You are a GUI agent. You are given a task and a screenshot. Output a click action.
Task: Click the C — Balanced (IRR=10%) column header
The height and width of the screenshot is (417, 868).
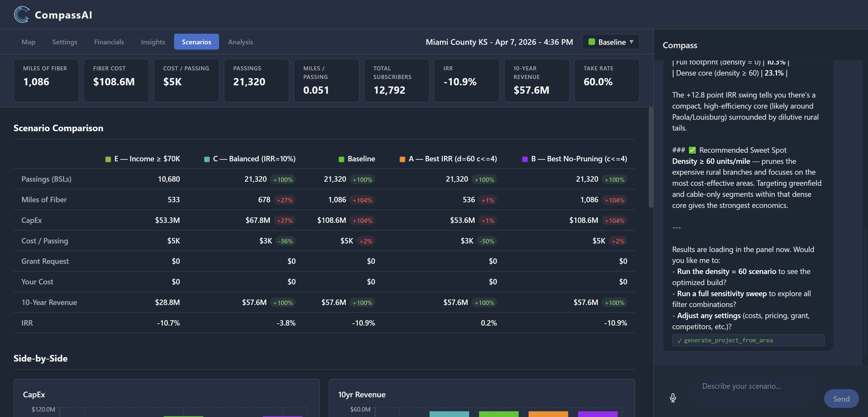coord(250,159)
